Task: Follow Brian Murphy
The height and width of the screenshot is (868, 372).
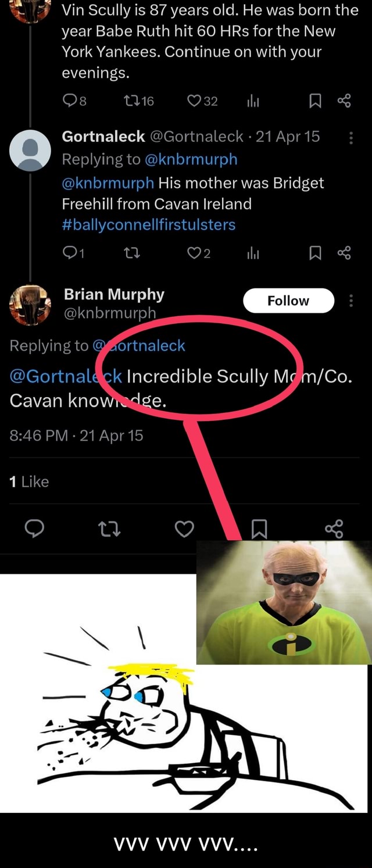Action: 288,301
